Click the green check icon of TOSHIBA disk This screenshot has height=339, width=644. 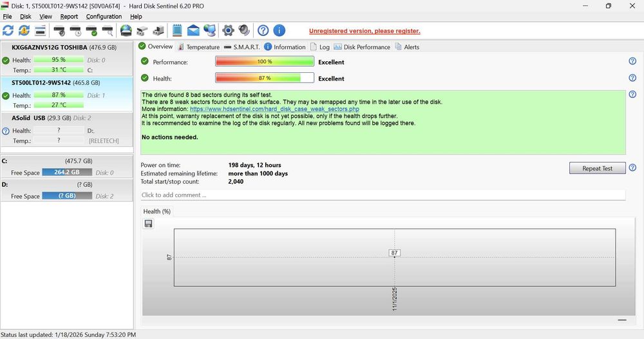(x=6, y=61)
